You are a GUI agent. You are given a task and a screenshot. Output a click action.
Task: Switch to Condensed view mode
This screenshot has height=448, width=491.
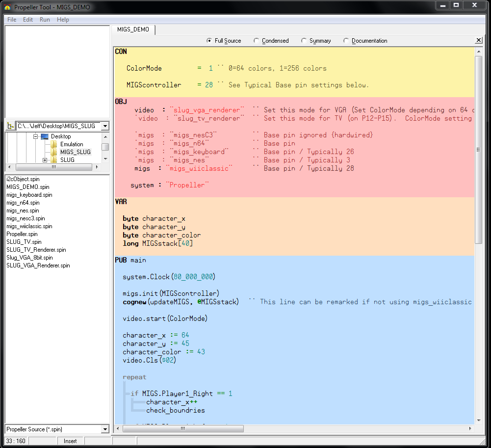257,41
